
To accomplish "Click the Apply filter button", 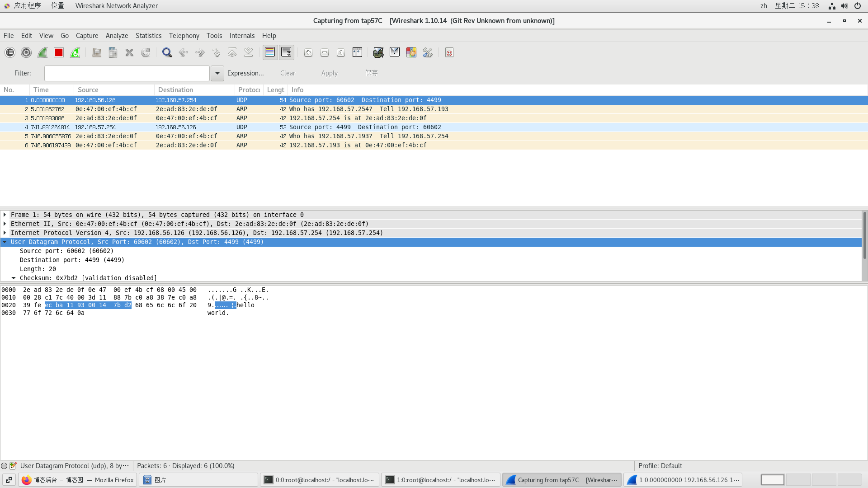I will [x=330, y=73].
